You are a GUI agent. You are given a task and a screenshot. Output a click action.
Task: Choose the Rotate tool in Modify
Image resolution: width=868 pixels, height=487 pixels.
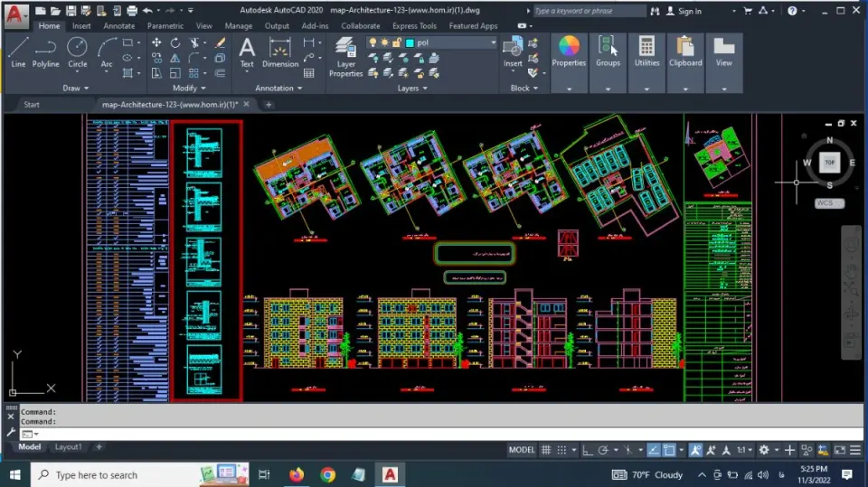coord(175,42)
